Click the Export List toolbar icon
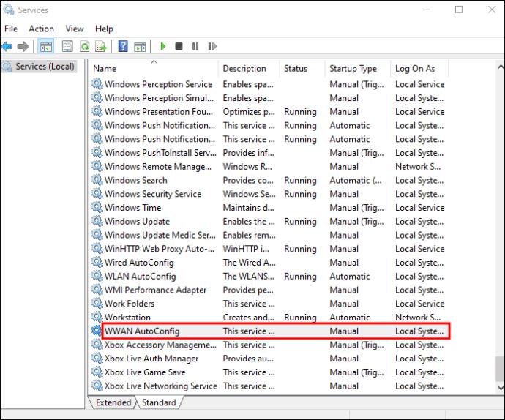The image size is (505, 420). click(x=101, y=47)
